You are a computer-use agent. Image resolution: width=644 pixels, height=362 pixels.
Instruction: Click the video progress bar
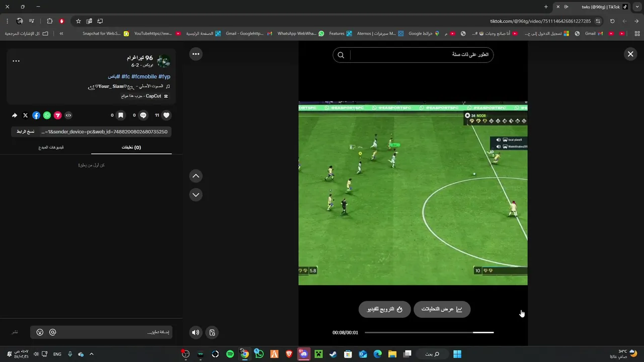click(x=429, y=332)
